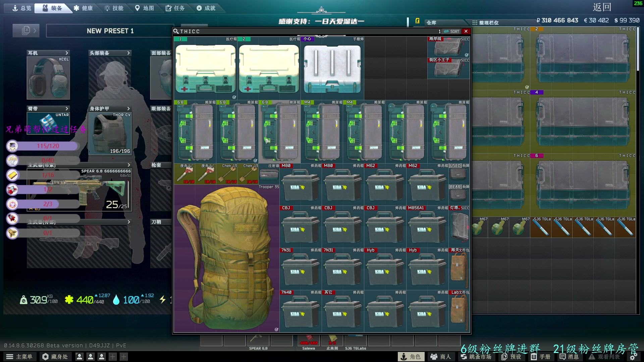Viewport: 644px width, 362px height.
Task: Switch to the 技能 tab
Action: pyautogui.click(x=114, y=8)
